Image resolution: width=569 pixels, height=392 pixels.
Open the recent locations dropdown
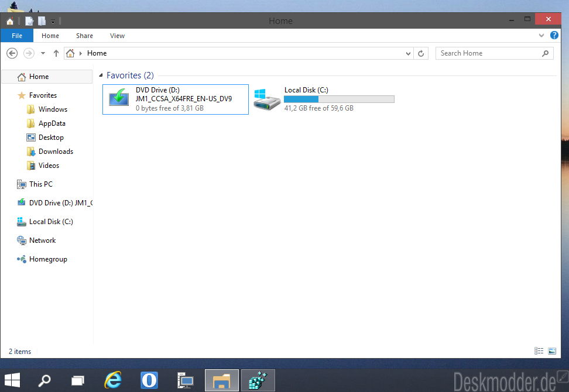tap(43, 53)
